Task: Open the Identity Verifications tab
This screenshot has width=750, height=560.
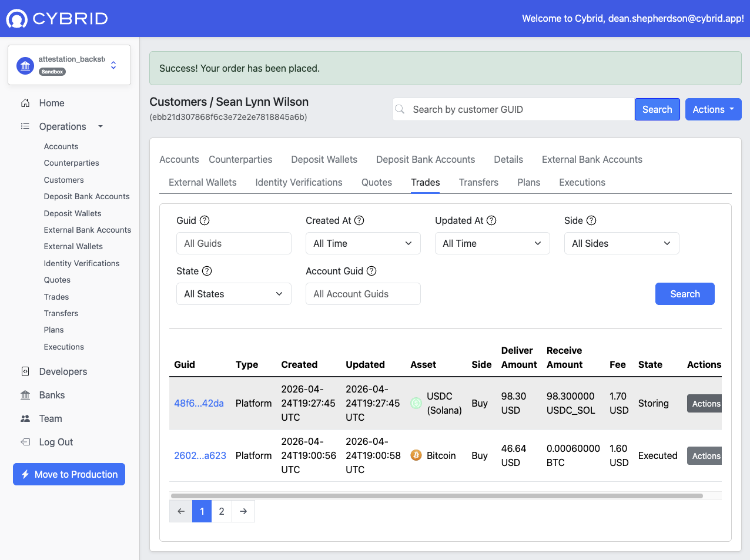Action: (299, 182)
